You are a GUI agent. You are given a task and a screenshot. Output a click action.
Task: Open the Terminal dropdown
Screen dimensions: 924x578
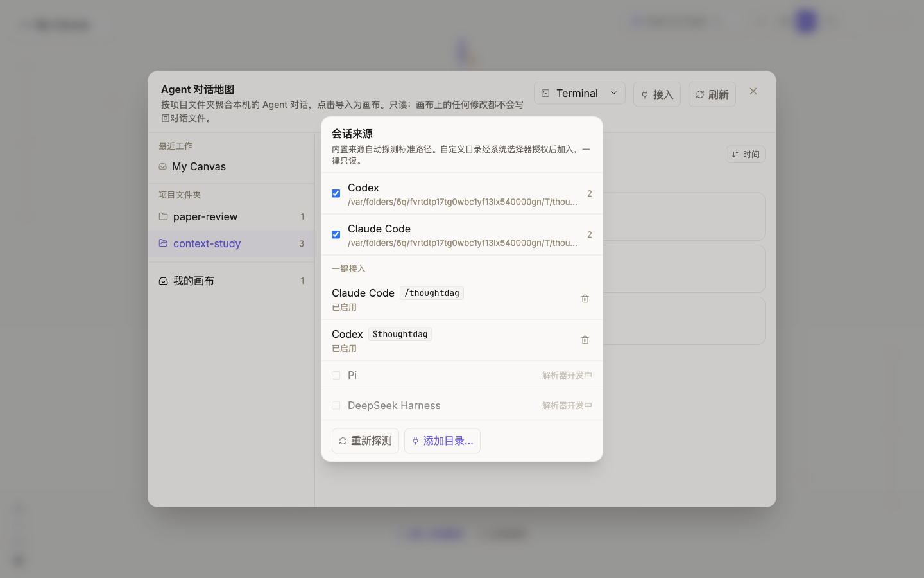click(x=579, y=93)
